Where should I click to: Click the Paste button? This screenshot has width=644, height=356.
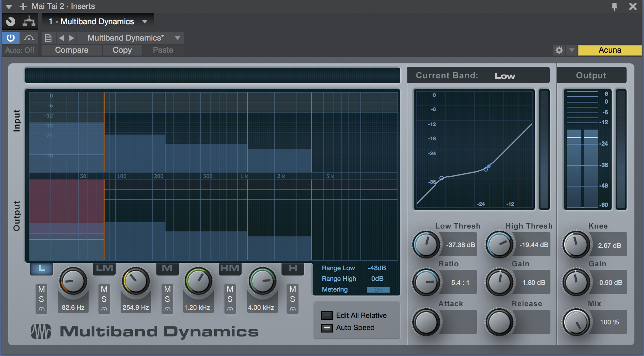click(x=163, y=50)
